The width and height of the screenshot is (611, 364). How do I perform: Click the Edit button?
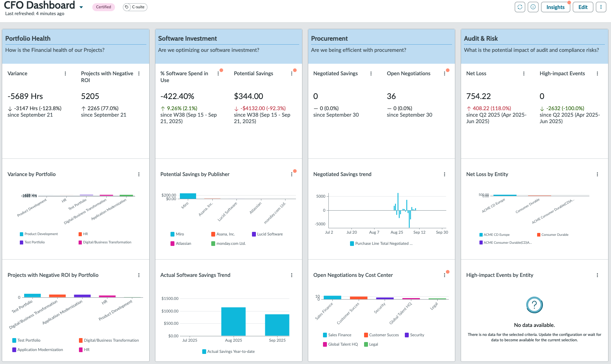point(583,7)
